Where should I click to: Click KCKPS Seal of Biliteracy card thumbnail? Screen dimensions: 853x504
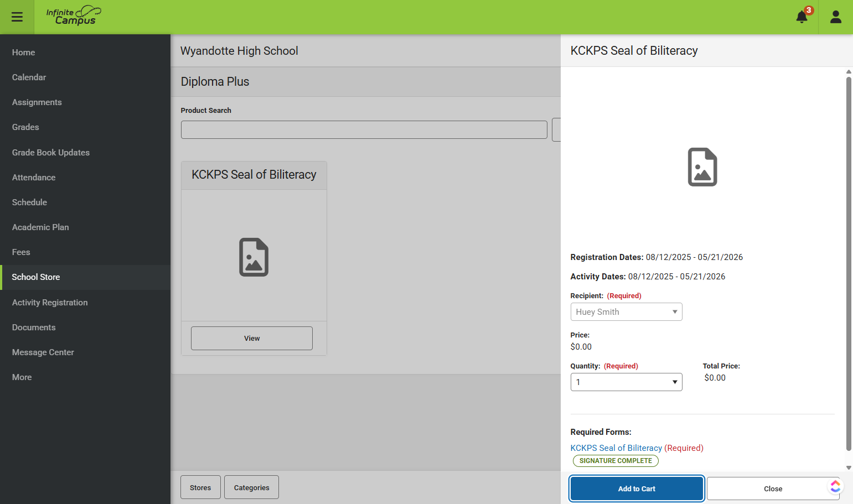pyautogui.click(x=254, y=257)
